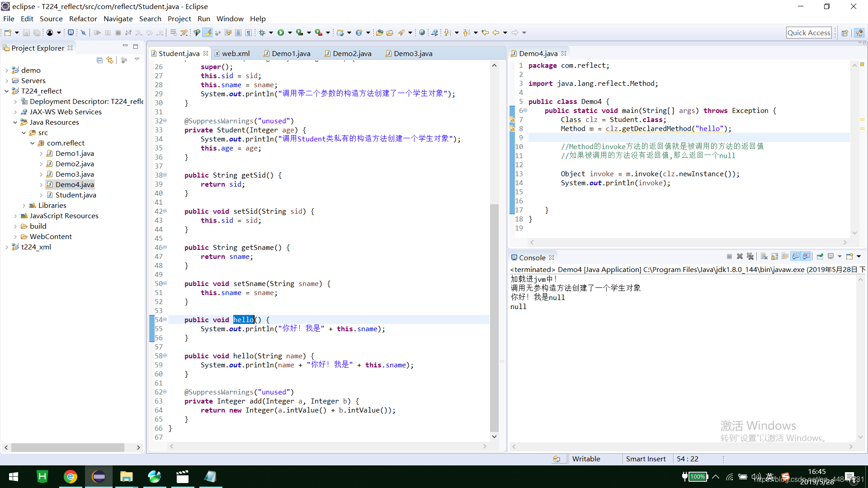Switch to the Demo3.java editor tab

click(x=409, y=53)
